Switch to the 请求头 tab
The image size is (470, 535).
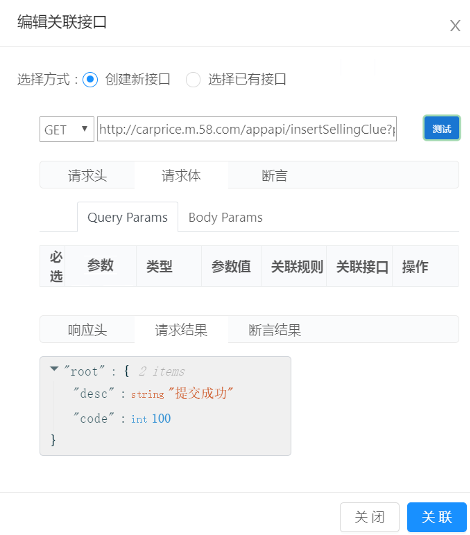tap(87, 175)
